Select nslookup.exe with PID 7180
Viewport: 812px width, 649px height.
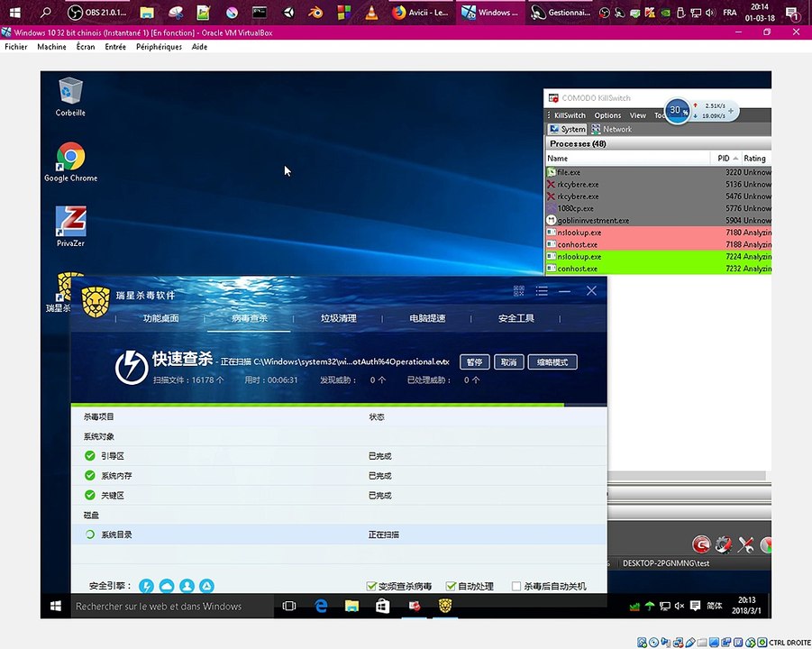point(659,233)
